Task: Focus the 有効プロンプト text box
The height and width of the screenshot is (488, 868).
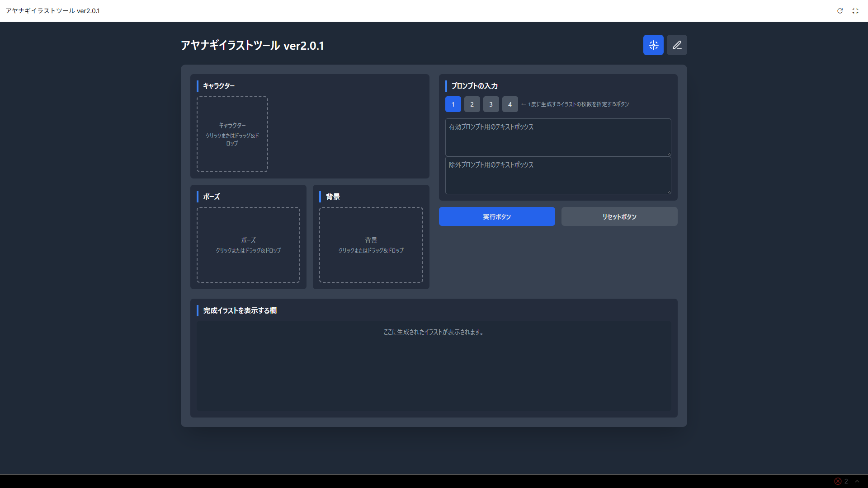Action: [558, 137]
